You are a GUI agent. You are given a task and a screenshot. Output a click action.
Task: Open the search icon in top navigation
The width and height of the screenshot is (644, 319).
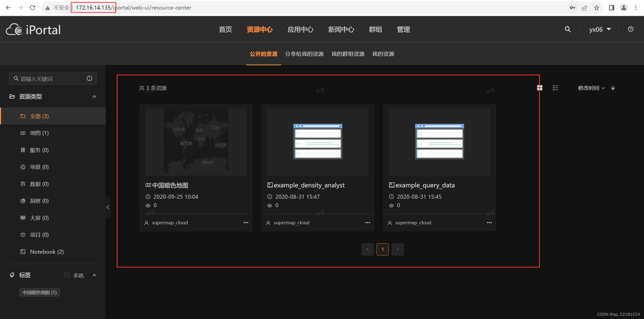pos(567,29)
